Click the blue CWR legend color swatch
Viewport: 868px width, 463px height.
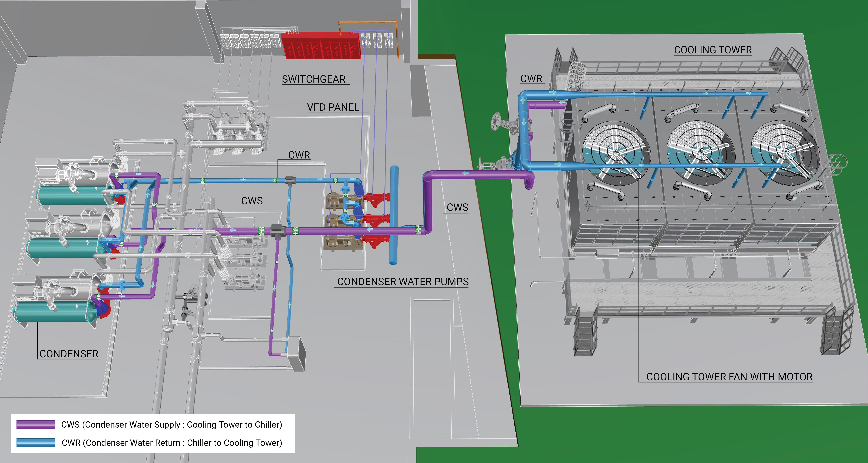pos(36,442)
